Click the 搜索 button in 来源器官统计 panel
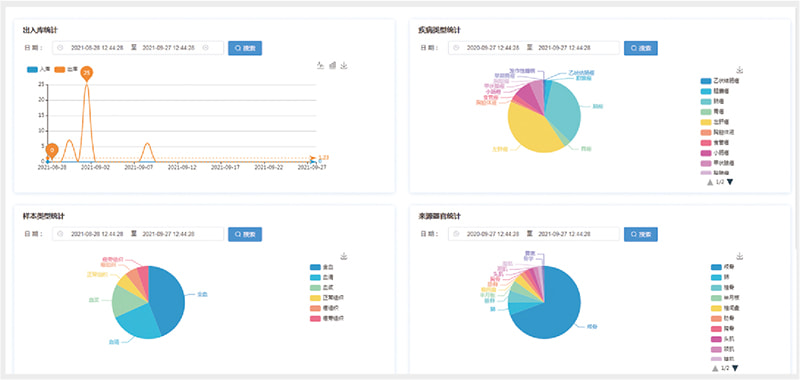 [x=641, y=234]
